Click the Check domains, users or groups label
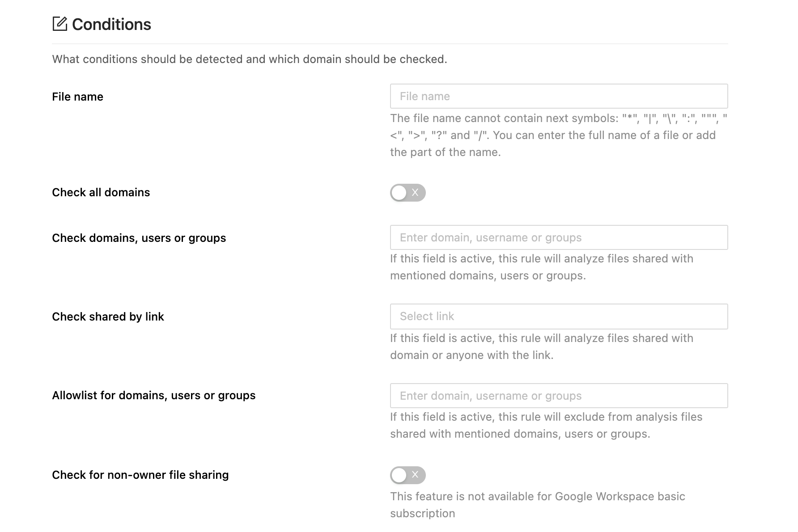 click(139, 238)
